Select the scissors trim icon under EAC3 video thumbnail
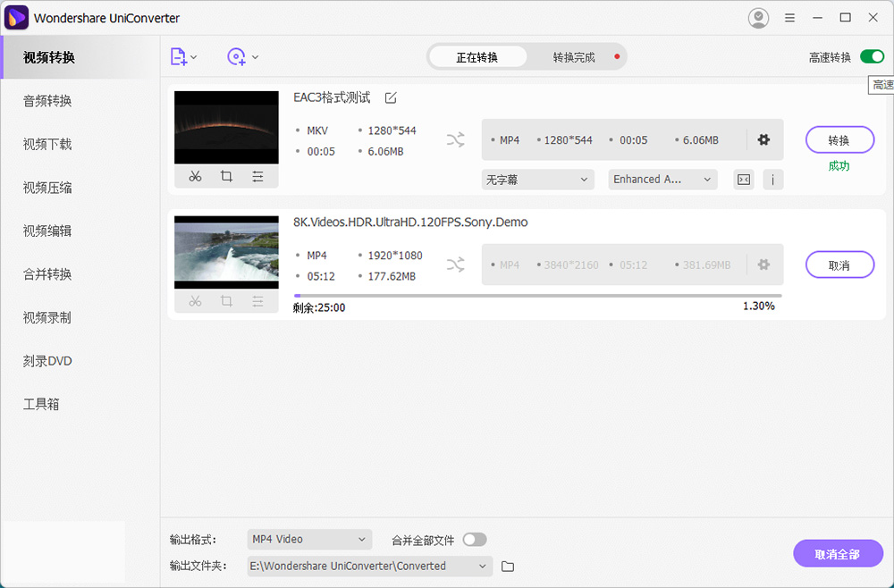 (x=195, y=176)
